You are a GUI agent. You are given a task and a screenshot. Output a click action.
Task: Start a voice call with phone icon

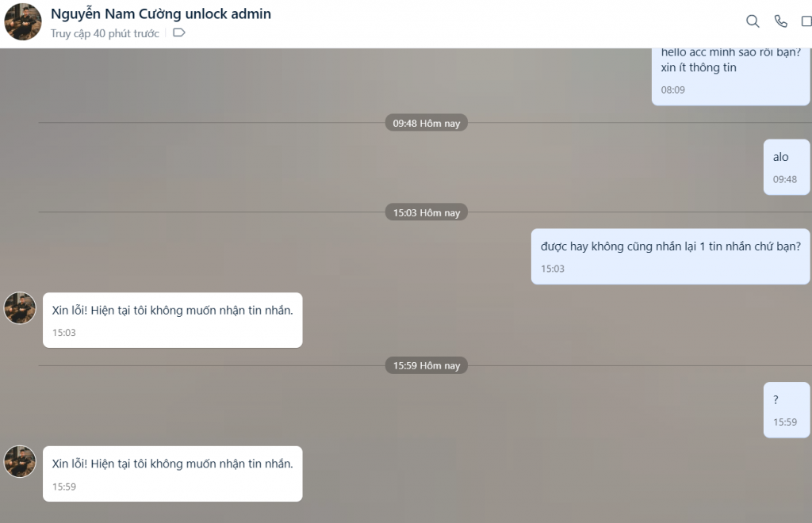(780, 21)
